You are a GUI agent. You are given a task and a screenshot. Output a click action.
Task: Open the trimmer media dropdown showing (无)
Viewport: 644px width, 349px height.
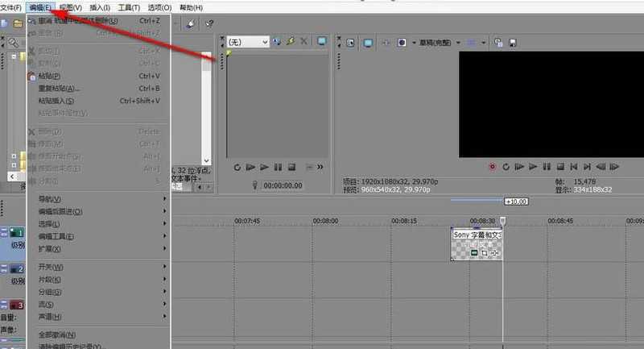click(247, 42)
